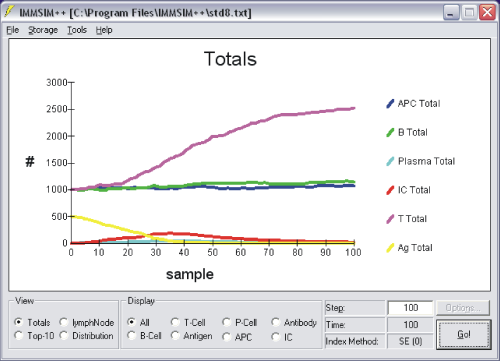Click the sample x-axis label

pos(190,274)
